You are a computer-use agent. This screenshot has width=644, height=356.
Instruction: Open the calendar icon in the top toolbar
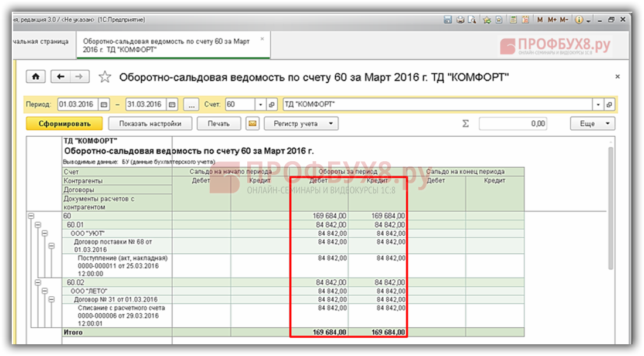(526, 19)
